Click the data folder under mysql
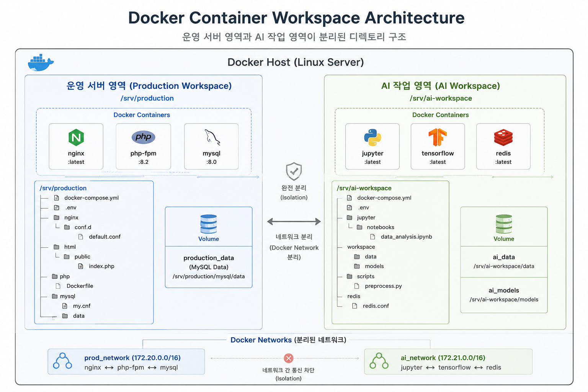588x392 pixels. click(x=79, y=316)
